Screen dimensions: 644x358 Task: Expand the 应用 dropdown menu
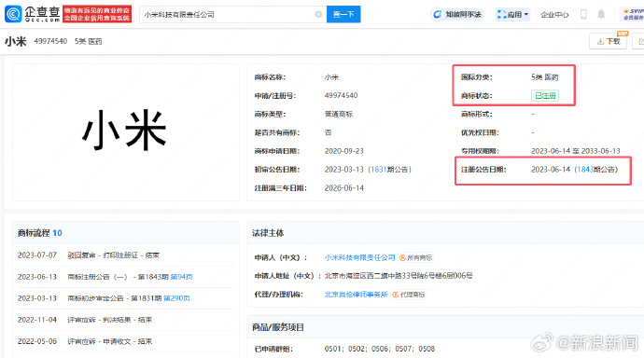pyautogui.click(x=512, y=14)
